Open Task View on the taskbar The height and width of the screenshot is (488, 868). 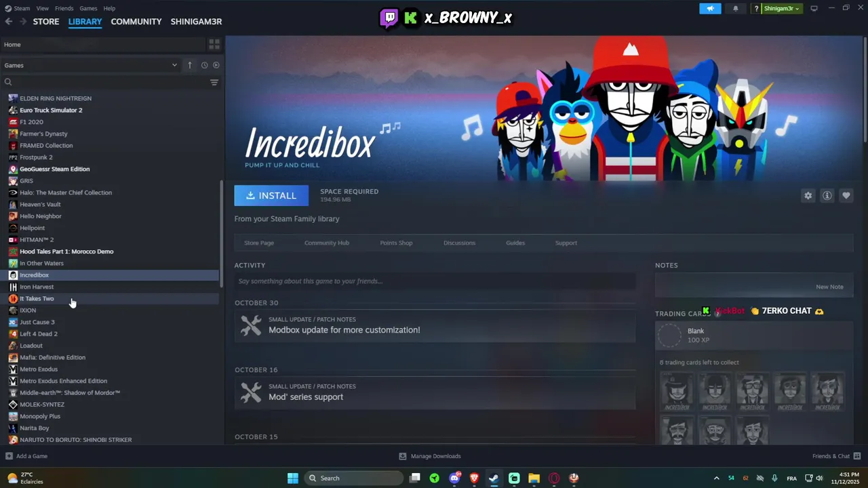[415, 478]
